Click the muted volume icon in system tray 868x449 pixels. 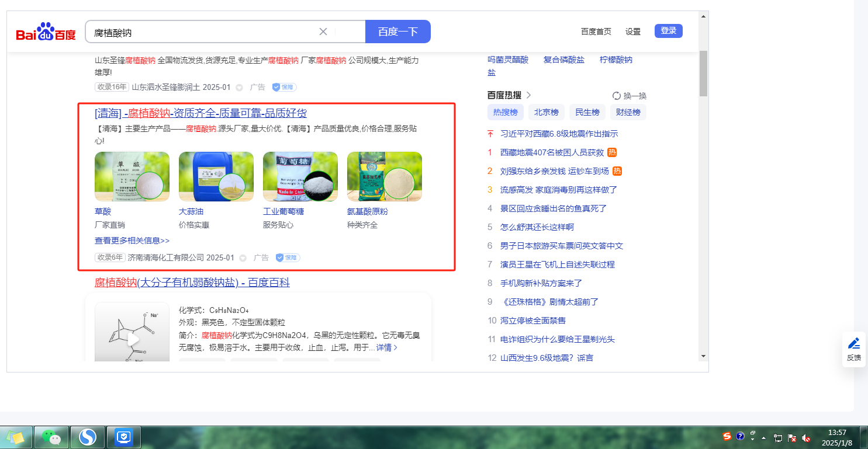tap(806, 437)
